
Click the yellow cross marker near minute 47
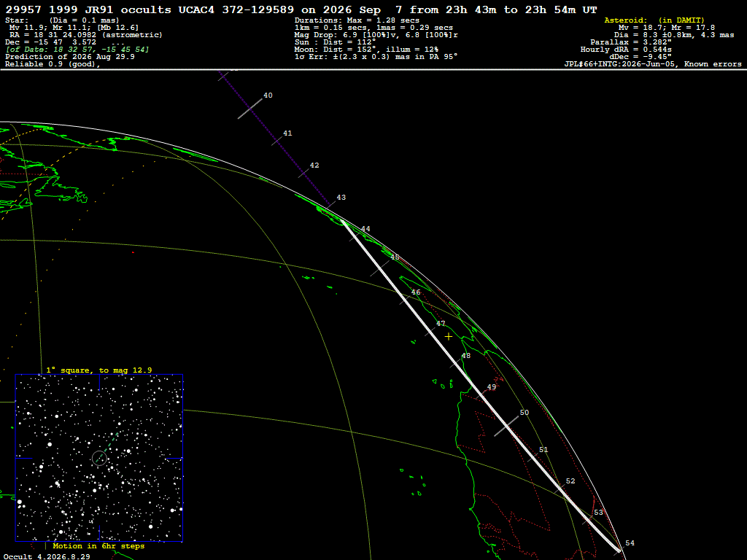(x=449, y=337)
